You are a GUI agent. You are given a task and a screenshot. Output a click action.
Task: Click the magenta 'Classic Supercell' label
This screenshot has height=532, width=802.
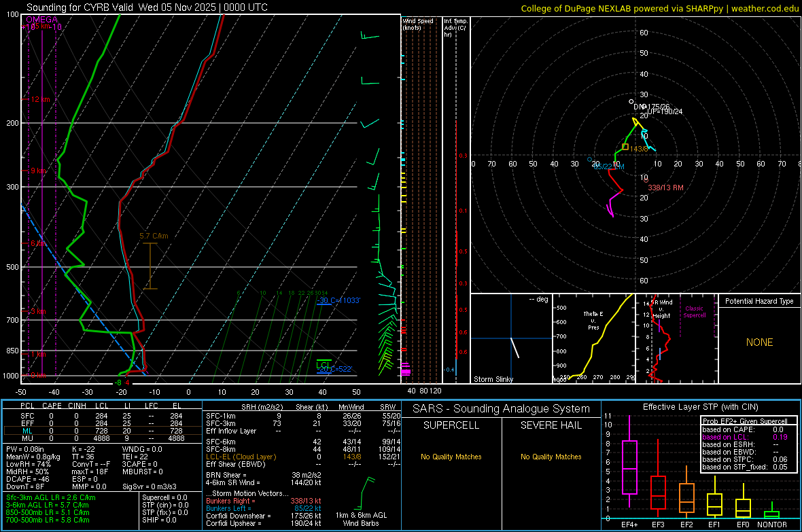click(x=694, y=312)
